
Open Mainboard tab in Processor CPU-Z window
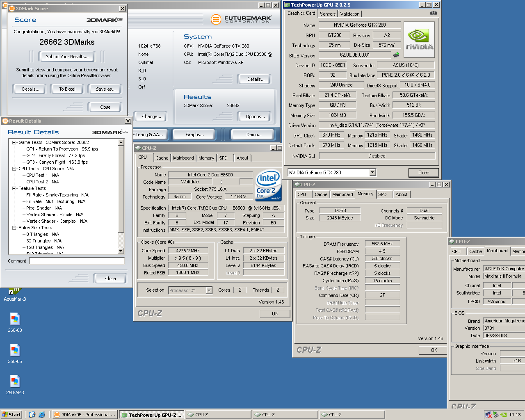[x=183, y=158]
